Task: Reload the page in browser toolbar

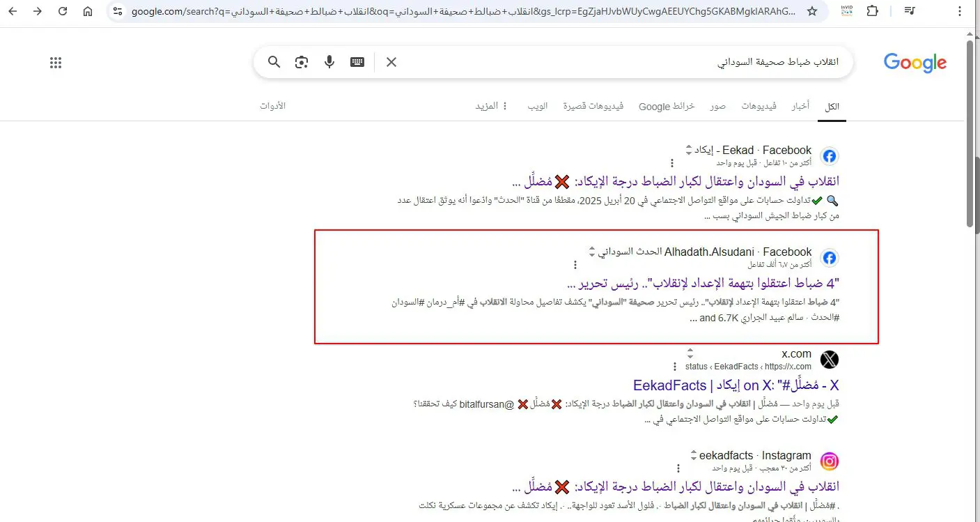Action: point(63,11)
